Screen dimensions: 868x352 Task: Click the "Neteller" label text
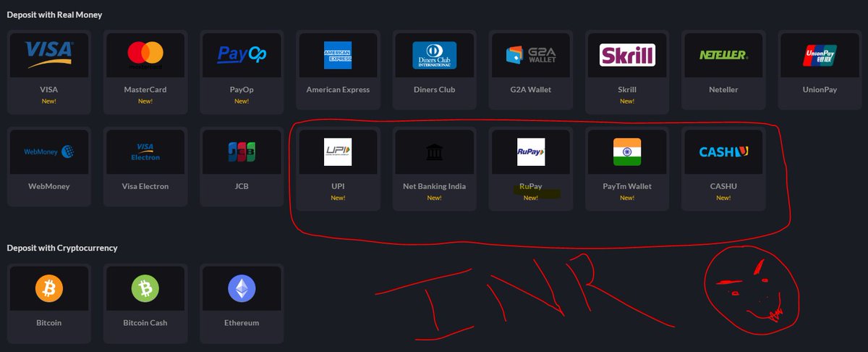[723, 90]
